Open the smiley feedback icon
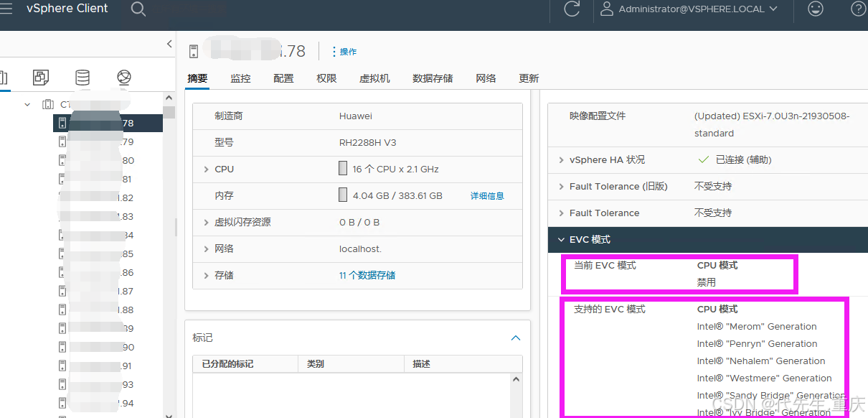The height and width of the screenshot is (418, 868). tap(816, 9)
